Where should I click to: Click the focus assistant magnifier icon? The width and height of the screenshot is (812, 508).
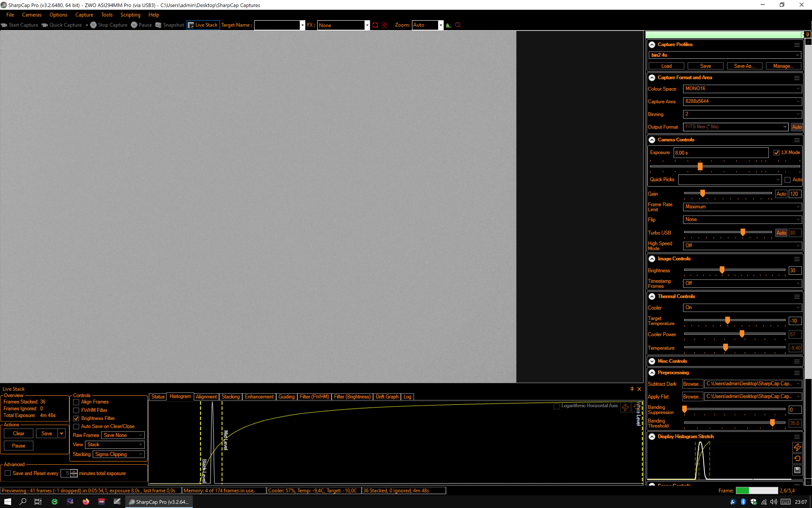[458, 25]
